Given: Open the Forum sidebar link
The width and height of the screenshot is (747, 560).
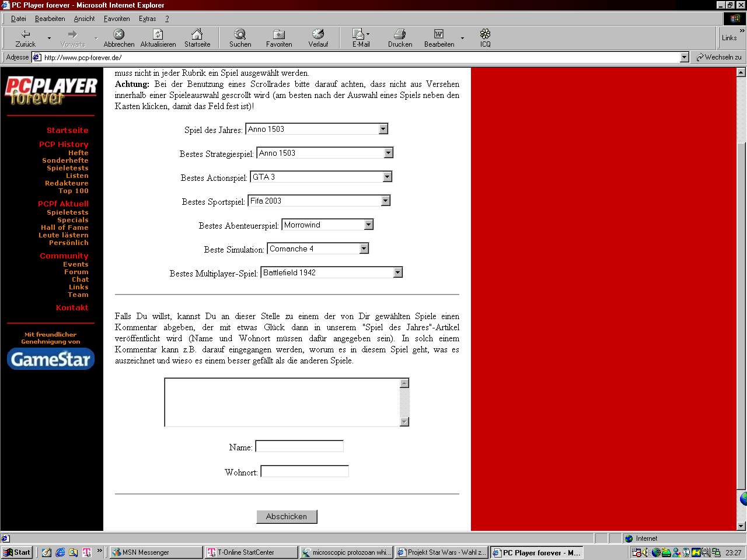Looking at the screenshot, I should tap(76, 272).
